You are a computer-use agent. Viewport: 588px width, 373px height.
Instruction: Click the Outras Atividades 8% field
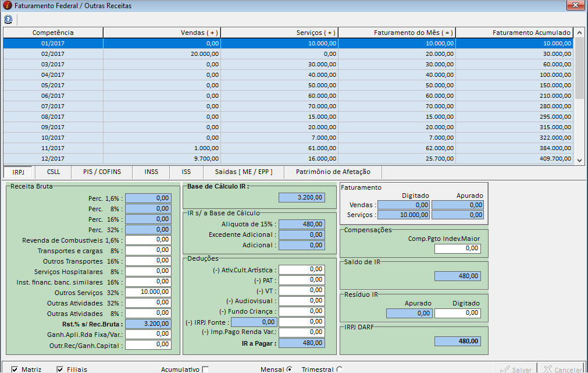point(148,313)
